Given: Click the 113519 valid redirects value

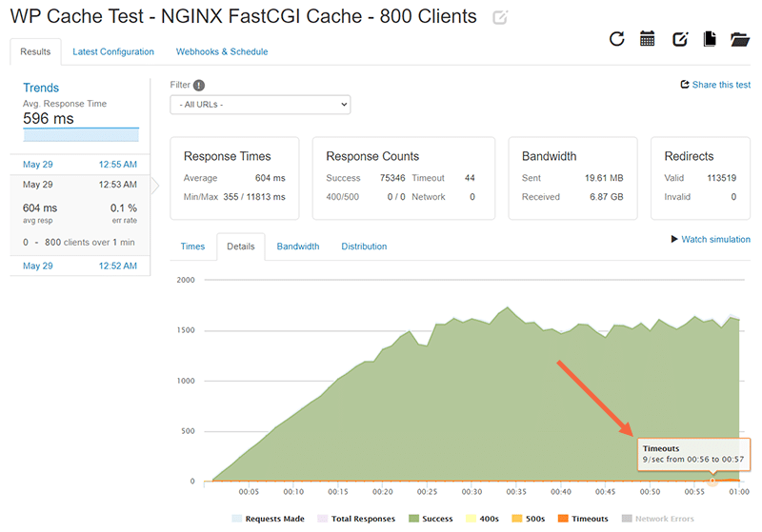Looking at the screenshot, I should [x=721, y=178].
